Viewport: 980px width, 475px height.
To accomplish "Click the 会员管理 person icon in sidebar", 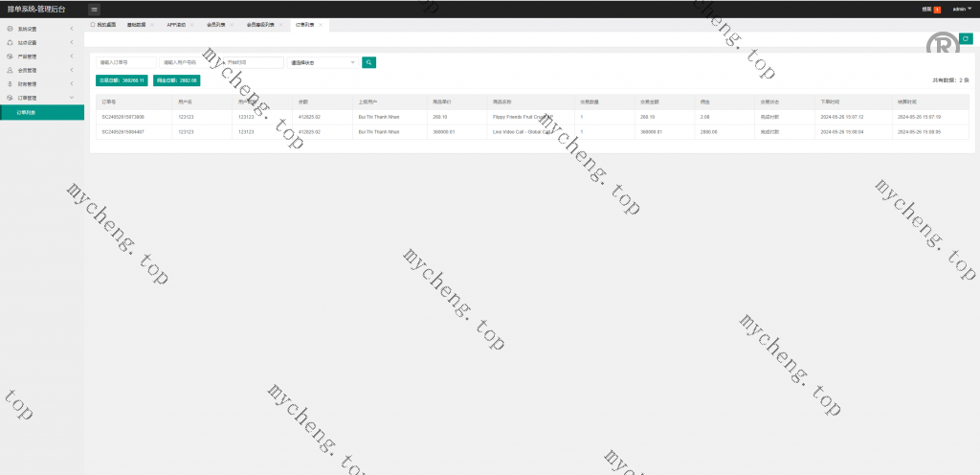I will (x=11, y=70).
